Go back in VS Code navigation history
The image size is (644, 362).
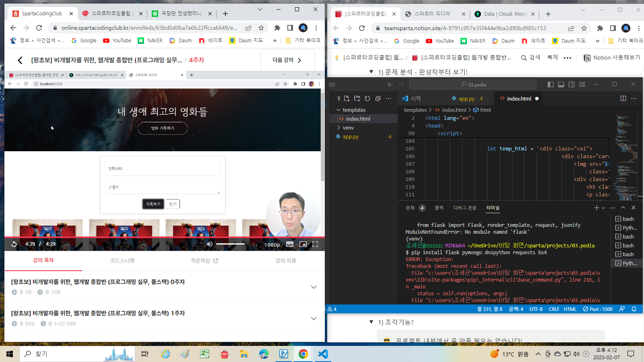[x=390, y=84]
